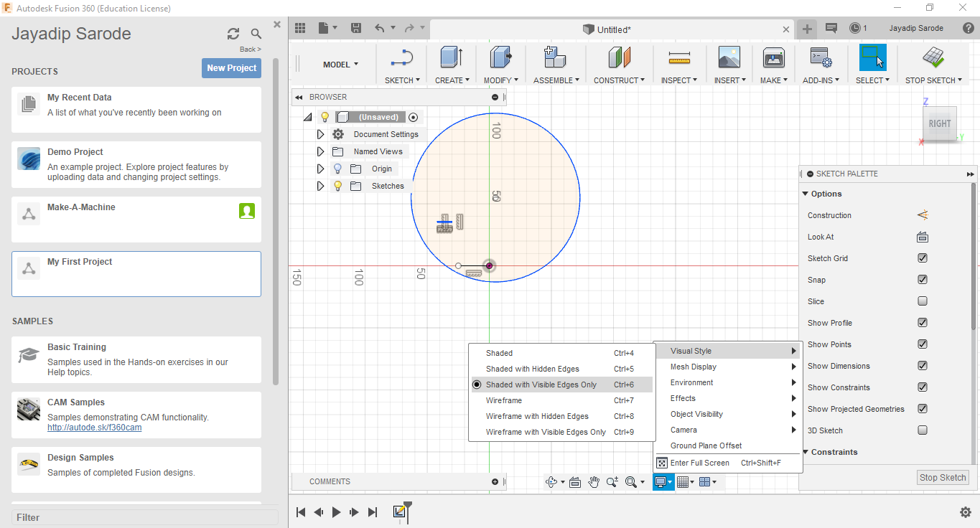Click the Save icon in toolbar
This screenshot has width=980, height=528.
pyautogui.click(x=355, y=28)
